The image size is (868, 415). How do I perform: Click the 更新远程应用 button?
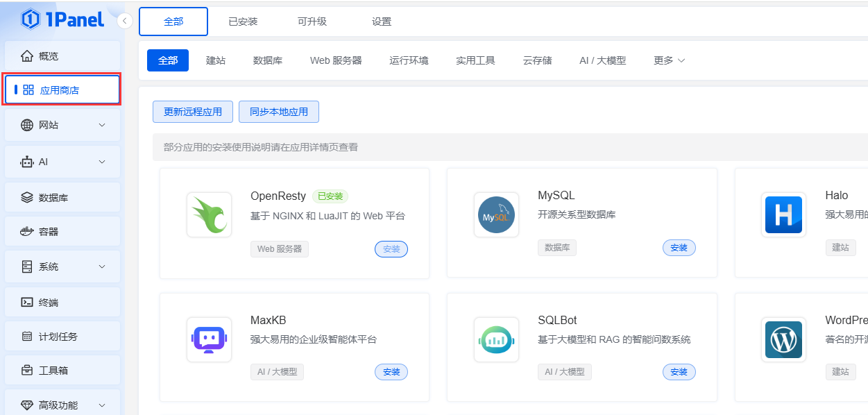(193, 112)
